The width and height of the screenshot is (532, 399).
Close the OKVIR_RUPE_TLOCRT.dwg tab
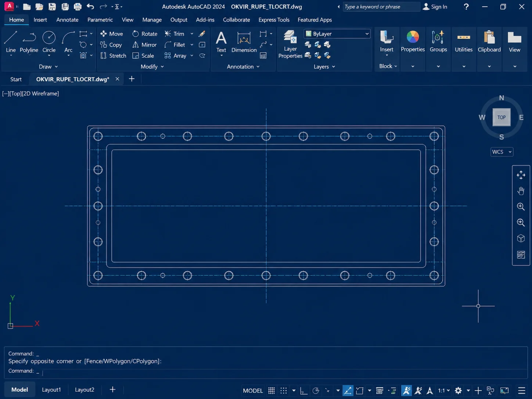(x=117, y=79)
